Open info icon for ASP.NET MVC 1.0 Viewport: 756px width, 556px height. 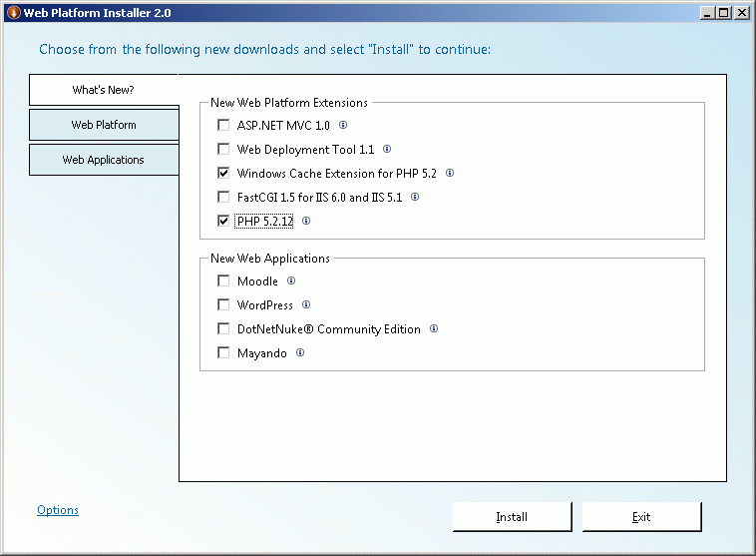[x=343, y=125]
